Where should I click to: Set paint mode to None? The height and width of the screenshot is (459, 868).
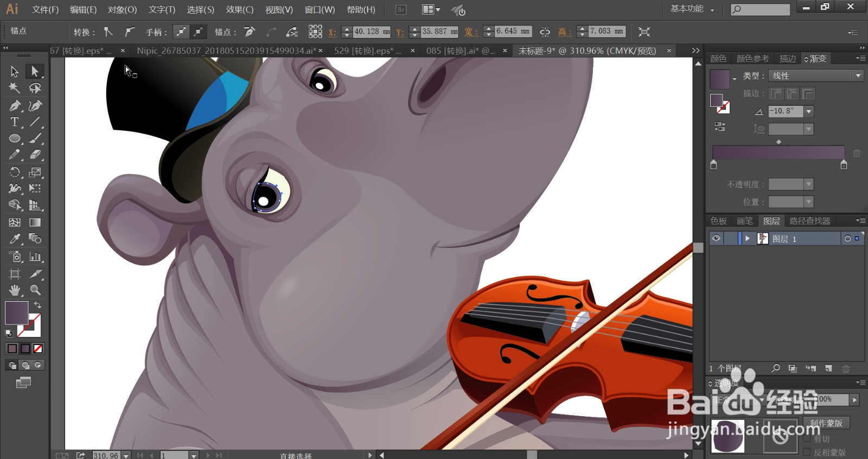pos(38,349)
